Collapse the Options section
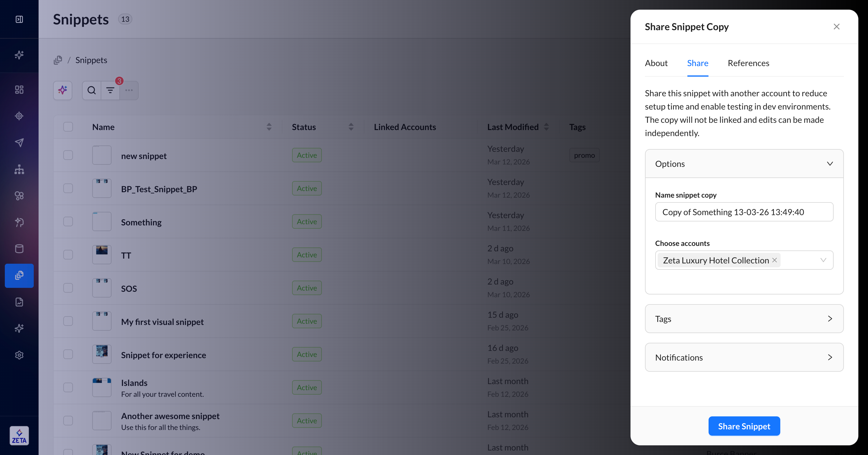 pos(830,164)
